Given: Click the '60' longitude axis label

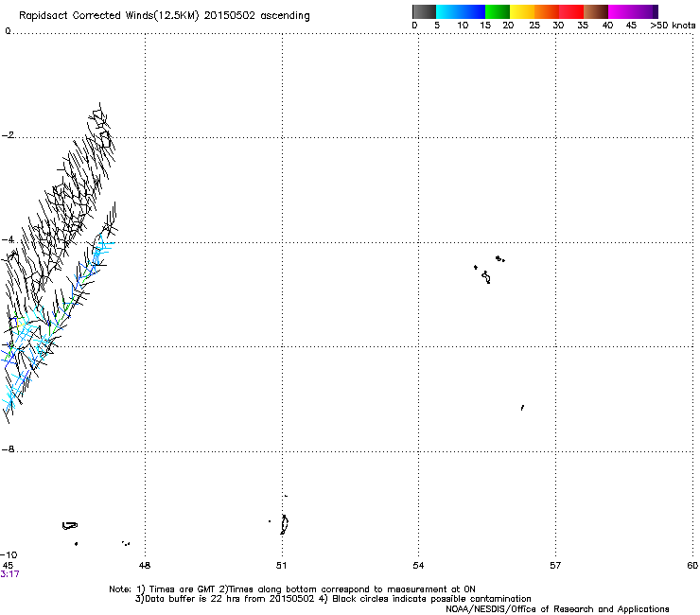Looking at the screenshot, I should pyautogui.click(x=692, y=566).
